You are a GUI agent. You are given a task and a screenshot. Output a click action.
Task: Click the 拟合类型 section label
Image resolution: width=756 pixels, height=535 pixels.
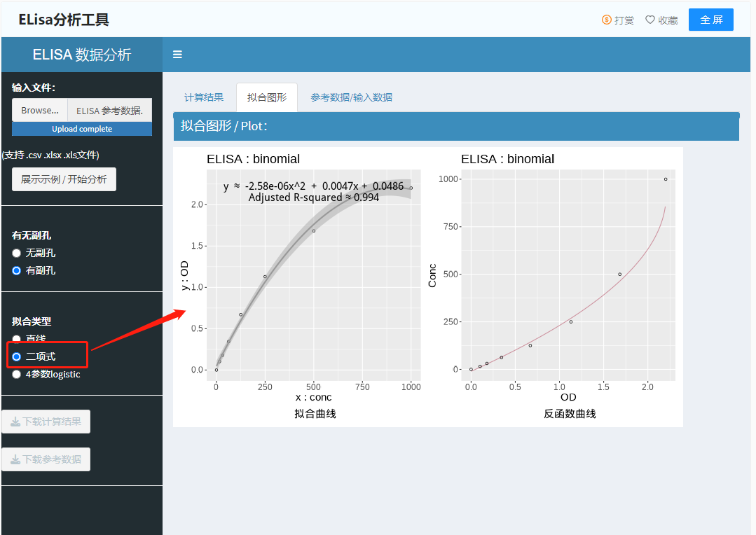click(x=32, y=321)
